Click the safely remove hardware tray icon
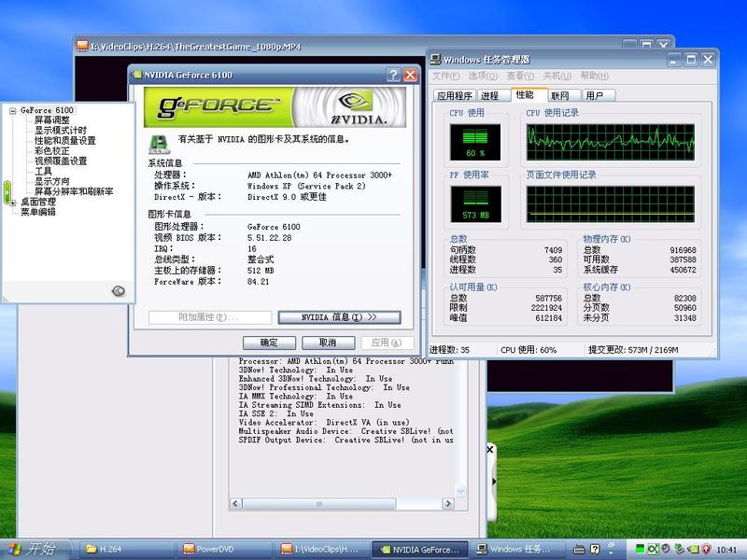Viewport: 747px width, 560px height. pyautogui.click(x=680, y=549)
